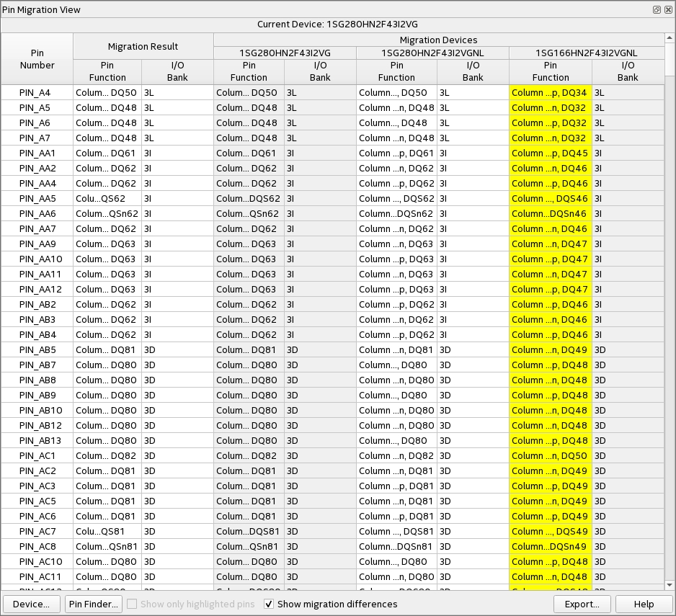The width and height of the screenshot is (676, 616).
Task: Click the 1SG166HN2F43I2VGNL device column header
Action: [x=587, y=53]
